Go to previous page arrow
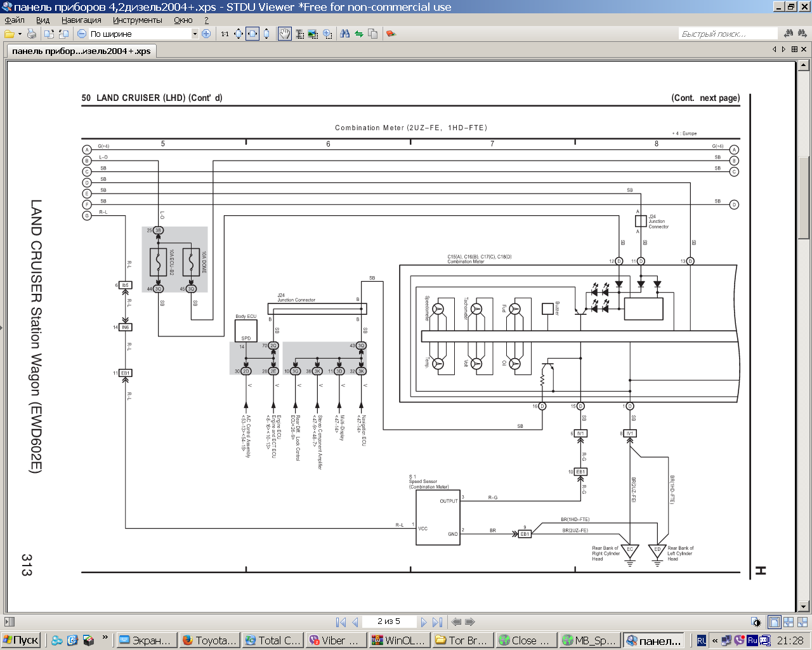Viewport: 812px width, 650px height. (x=355, y=622)
